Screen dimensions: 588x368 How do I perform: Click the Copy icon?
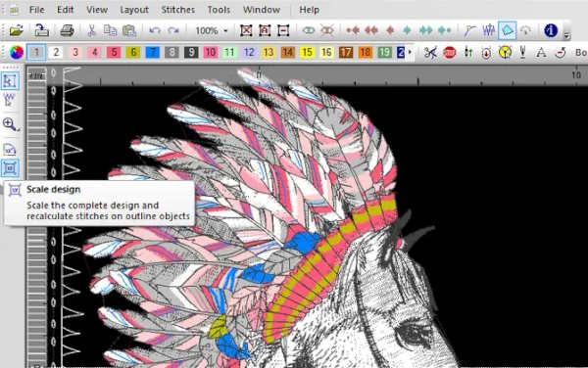pyautogui.click(x=110, y=30)
